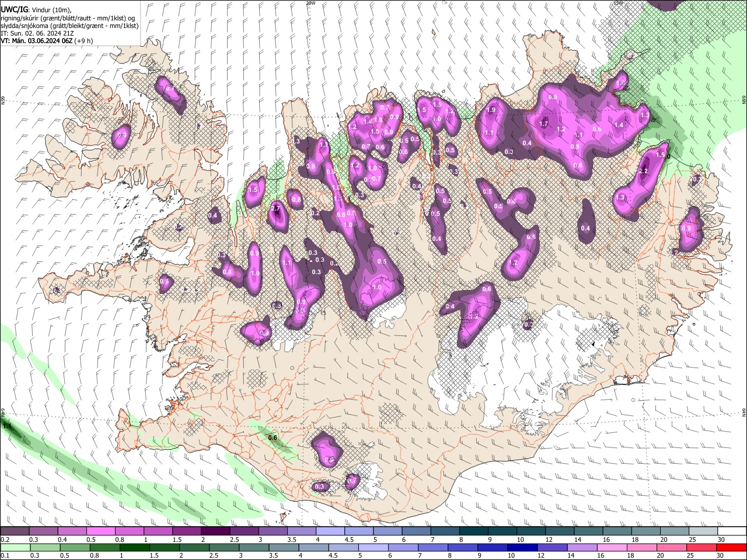
Task: Click the 1.7 precipitation value on the map
Action: coord(543,124)
